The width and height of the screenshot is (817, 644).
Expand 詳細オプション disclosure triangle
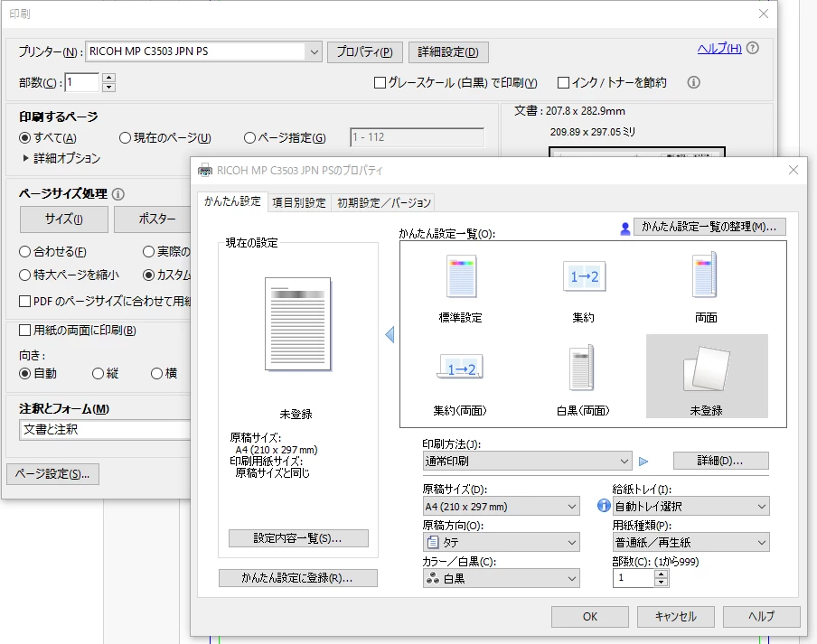point(25,158)
